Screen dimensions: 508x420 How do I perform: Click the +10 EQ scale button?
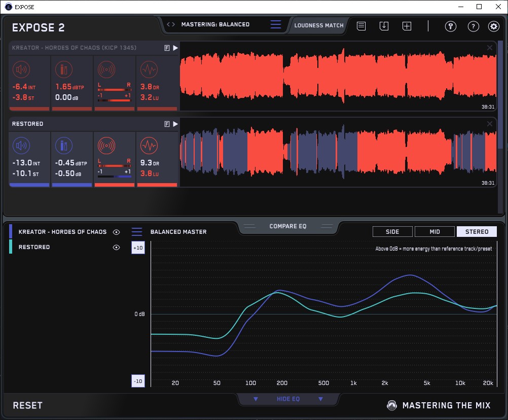tap(138, 248)
